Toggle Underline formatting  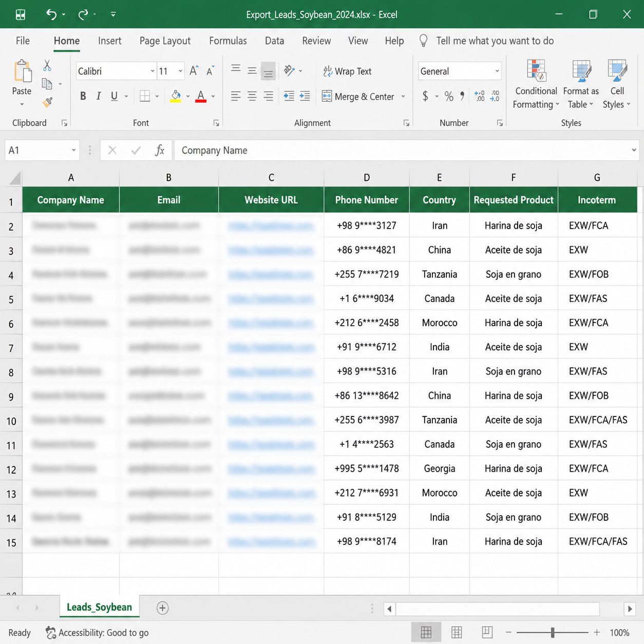click(114, 96)
